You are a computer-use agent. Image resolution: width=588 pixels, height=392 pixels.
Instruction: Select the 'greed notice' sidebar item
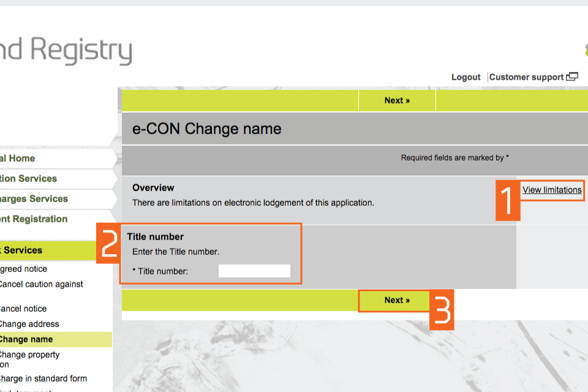(23, 269)
